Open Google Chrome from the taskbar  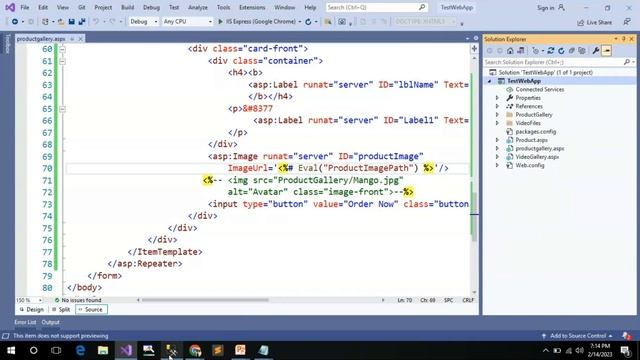pos(195,350)
